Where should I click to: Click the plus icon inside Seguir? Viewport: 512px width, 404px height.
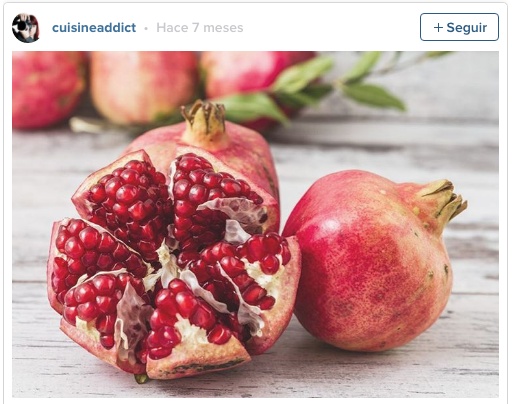438,27
